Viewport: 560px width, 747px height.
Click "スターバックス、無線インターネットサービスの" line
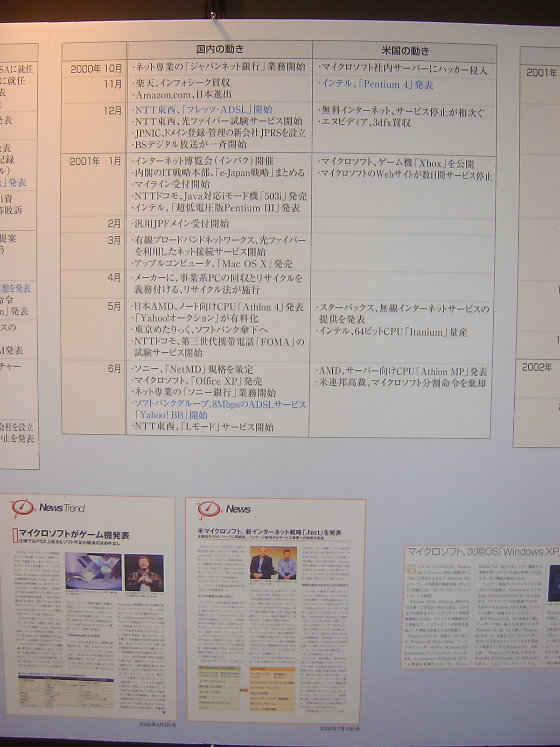pyautogui.click(x=403, y=309)
